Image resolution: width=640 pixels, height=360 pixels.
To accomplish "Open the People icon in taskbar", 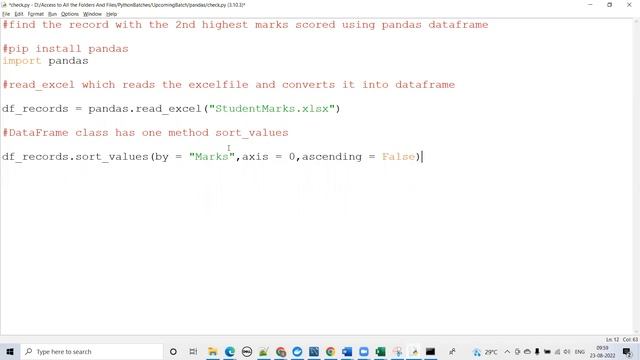I will (x=452, y=351).
